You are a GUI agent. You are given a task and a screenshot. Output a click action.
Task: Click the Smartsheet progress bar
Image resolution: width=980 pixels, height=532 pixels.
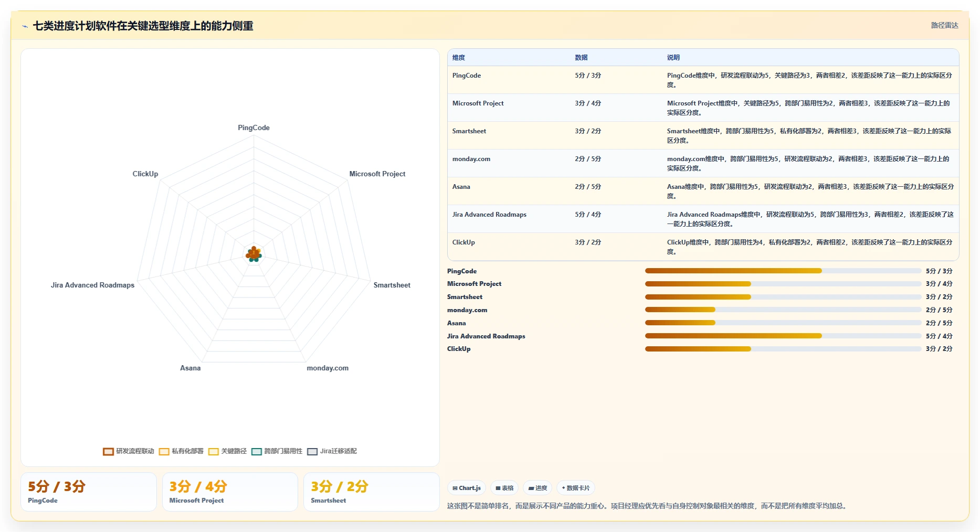pyautogui.click(x=783, y=297)
